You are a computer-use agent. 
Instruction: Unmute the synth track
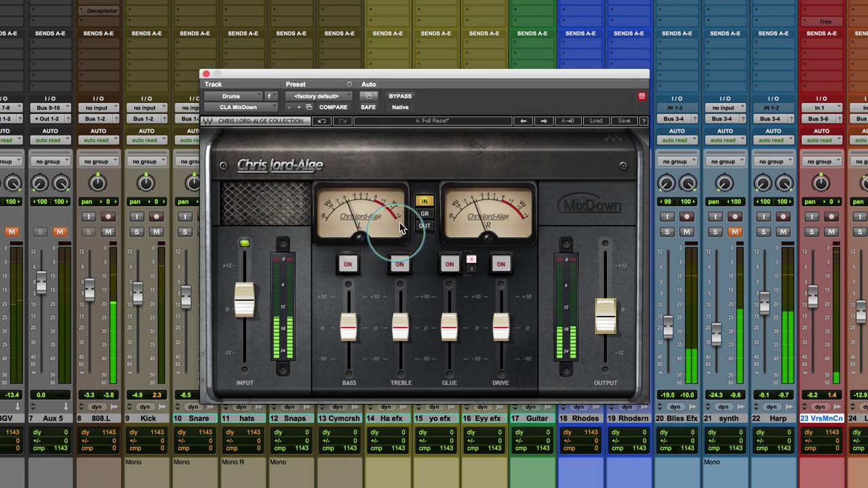click(x=734, y=232)
